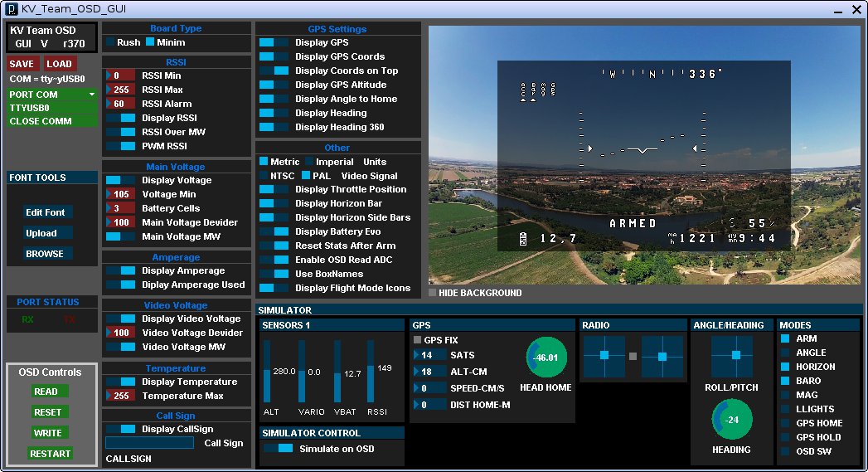Select the Rush board type
868x472 pixels.
coord(110,42)
